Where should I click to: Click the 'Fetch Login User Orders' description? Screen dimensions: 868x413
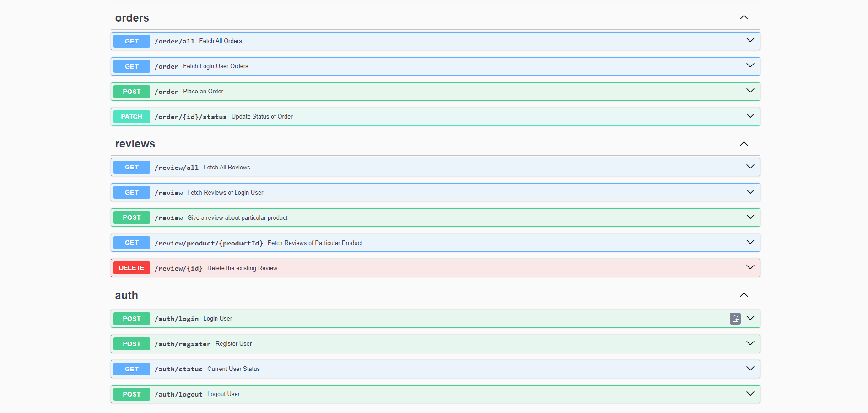[x=216, y=66]
